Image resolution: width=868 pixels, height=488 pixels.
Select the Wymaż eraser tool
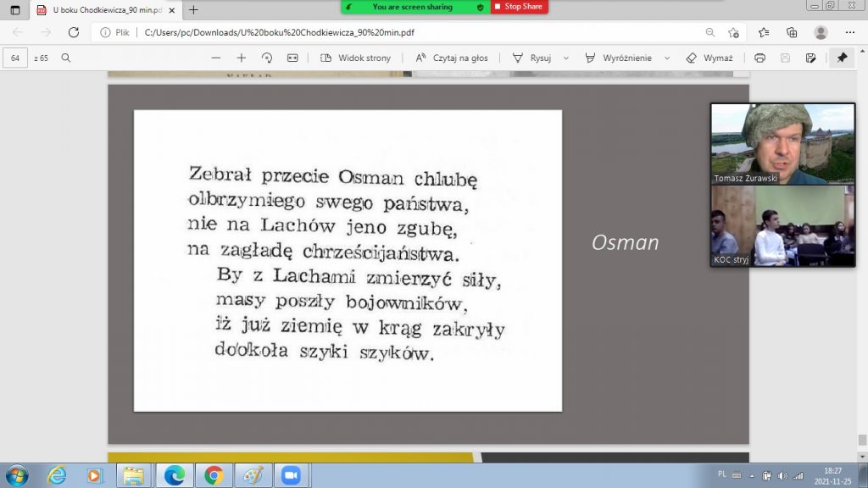point(709,58)
